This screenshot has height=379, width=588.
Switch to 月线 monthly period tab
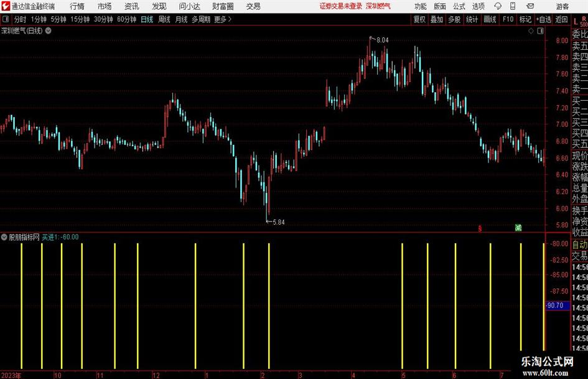[181, 19]
